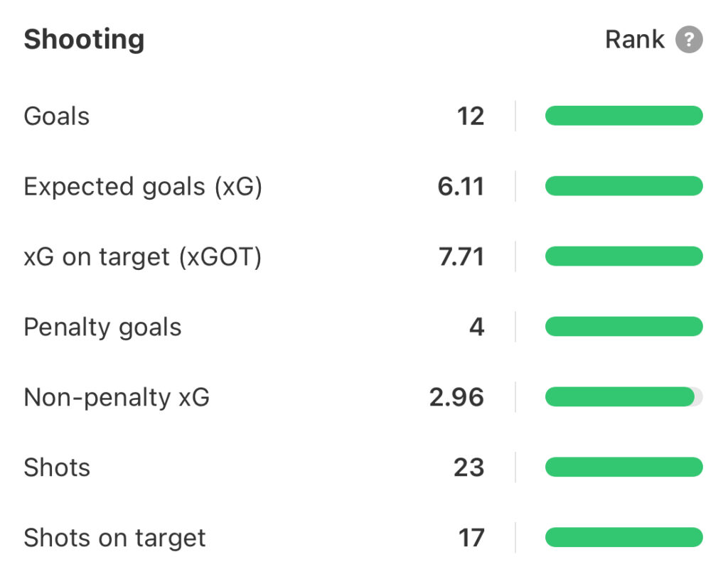Click the Goals value 12
This screenshot has width=728, height=574.
(470, 116)
